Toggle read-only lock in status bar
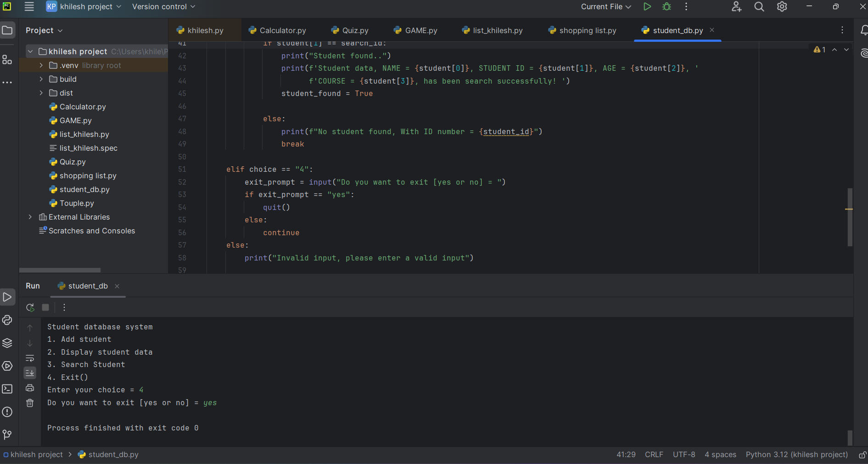Image resolution: width=868 pixels, height=464 pixels. [862, 455]
